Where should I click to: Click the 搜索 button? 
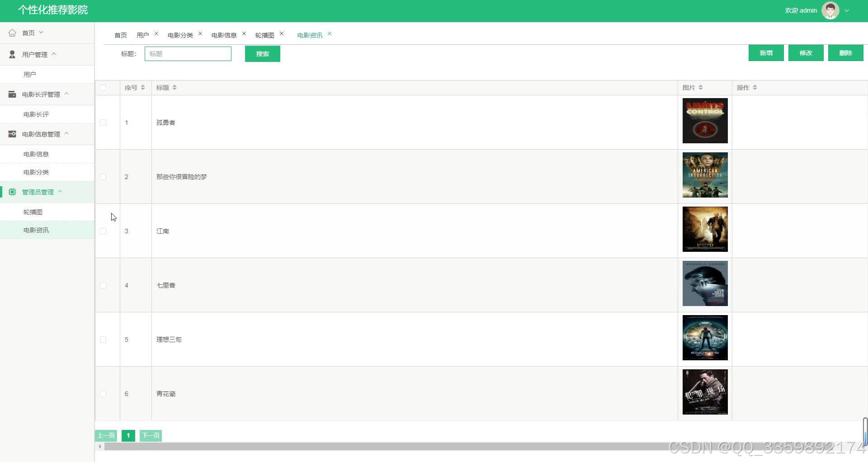coord(263,54)
